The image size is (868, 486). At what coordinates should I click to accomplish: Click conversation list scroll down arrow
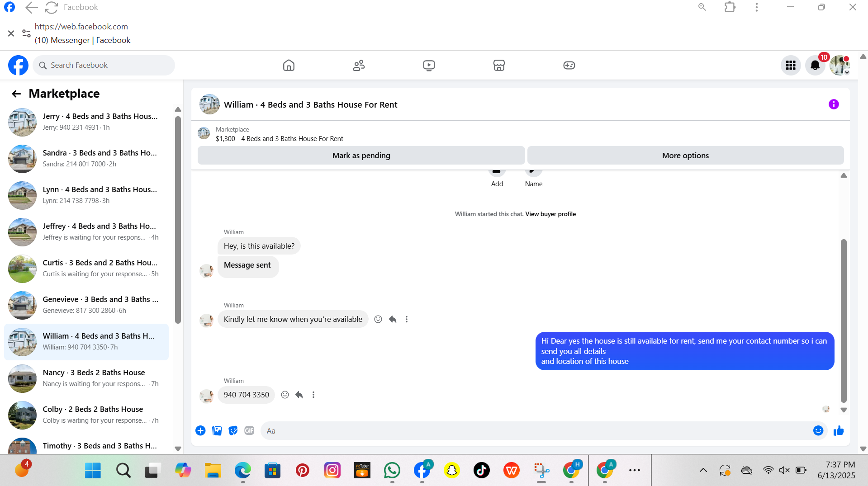pos(178,449)
